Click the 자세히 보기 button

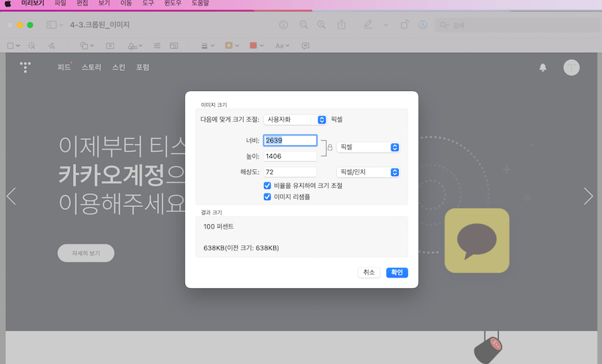(86, 253)
